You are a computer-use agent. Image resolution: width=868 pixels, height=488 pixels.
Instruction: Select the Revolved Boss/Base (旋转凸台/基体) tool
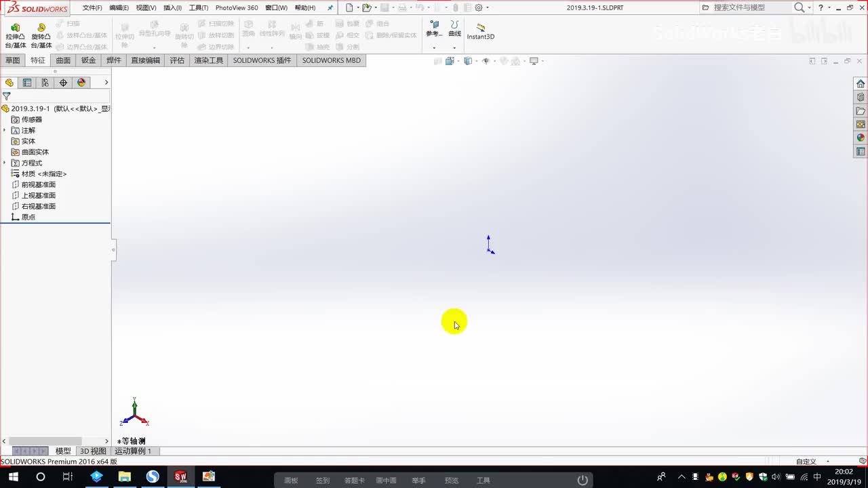tap(41, 36)
